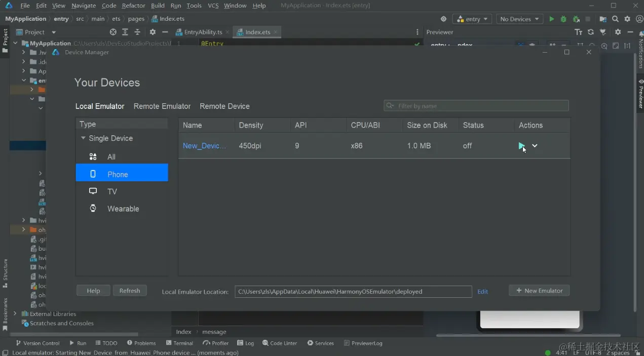Open the main toolbar Settings gear
Viewport: 644px width, 356px height.
627,19
